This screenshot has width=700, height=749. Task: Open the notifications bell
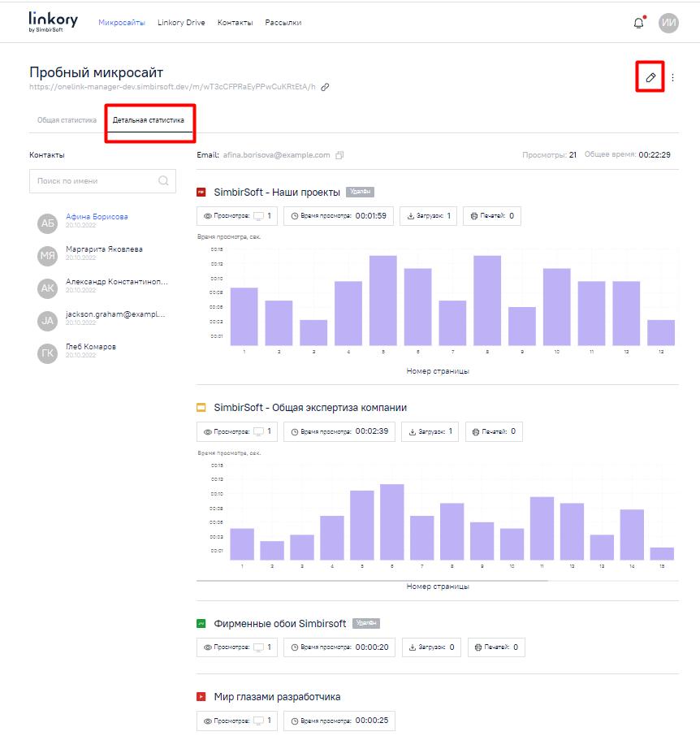click(638, 23)
